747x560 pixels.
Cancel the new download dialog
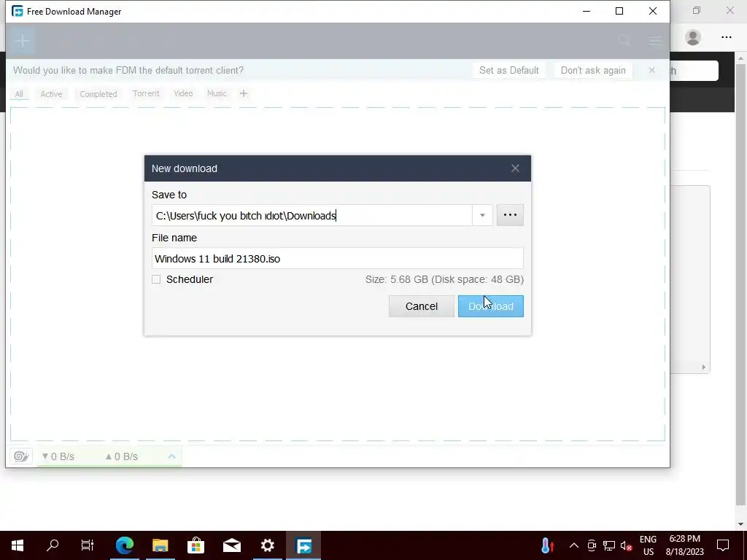click(421, 306)
